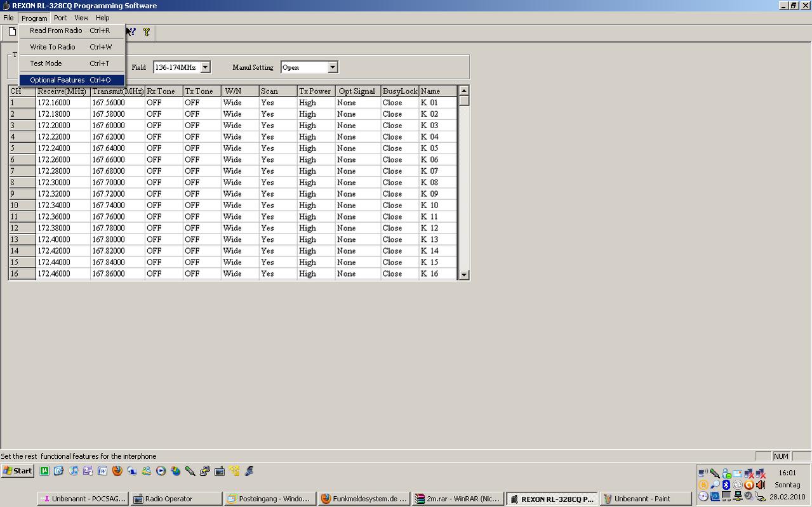Click Optional Features menu item
The image size is (812, 507).
[x=57, y=80]
